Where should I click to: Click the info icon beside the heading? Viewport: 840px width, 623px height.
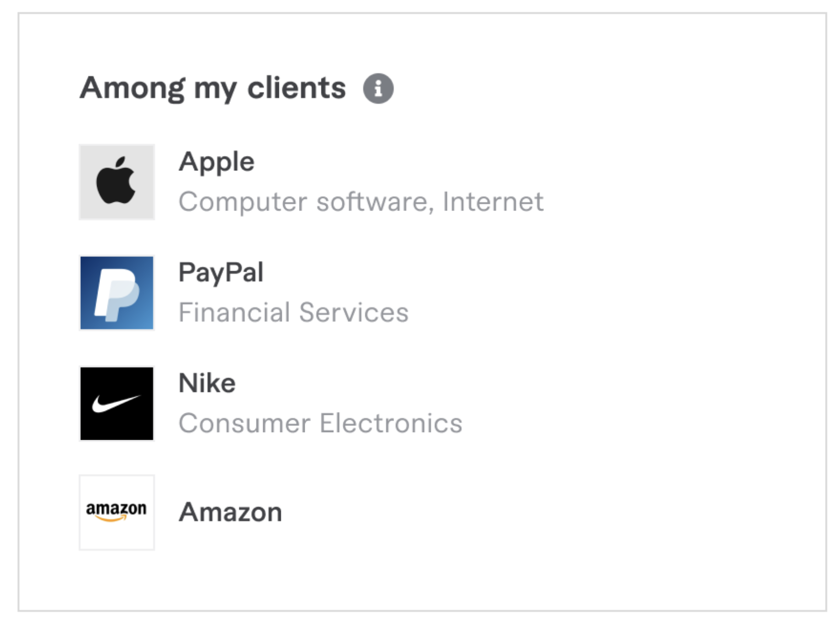[378, 89]
